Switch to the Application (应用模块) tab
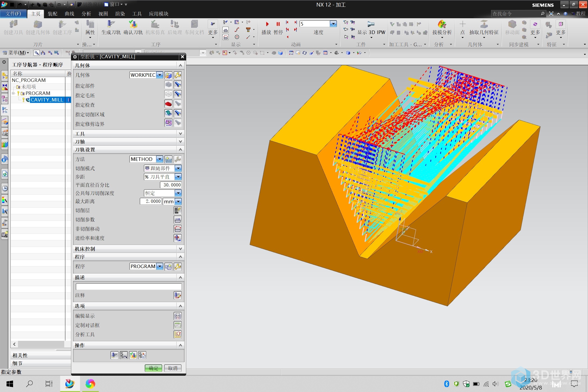 click(x=159, y=14)
